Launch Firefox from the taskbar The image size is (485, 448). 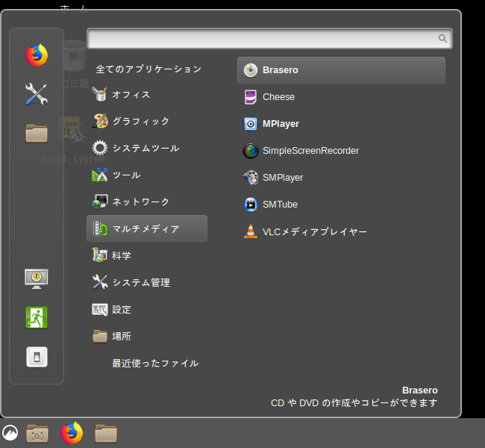coord(72,433)
